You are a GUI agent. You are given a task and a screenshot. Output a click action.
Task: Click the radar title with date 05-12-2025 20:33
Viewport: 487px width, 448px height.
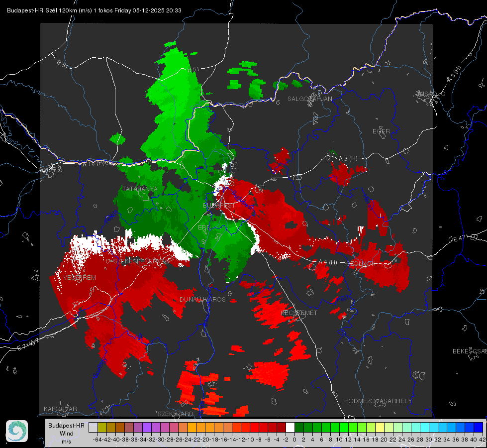tap(94, 10)
